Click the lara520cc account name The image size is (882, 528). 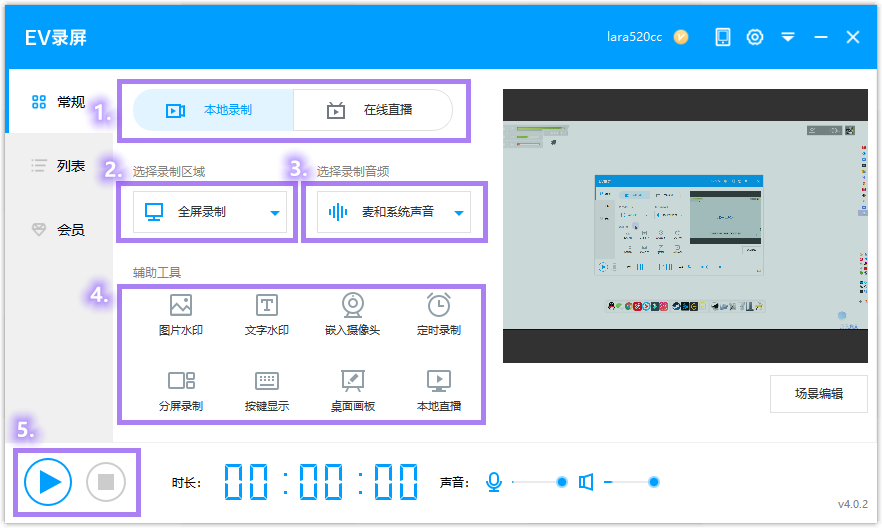pos(634,37)
